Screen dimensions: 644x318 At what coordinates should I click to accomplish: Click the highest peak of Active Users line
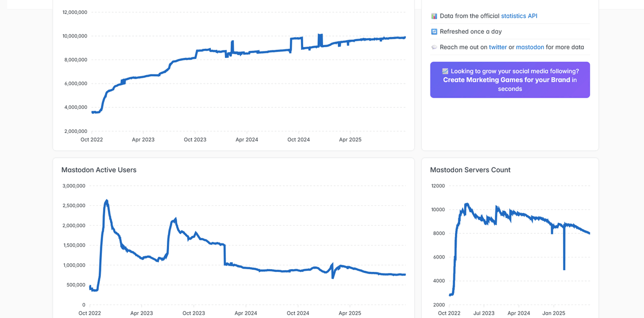tap(107, 201)
